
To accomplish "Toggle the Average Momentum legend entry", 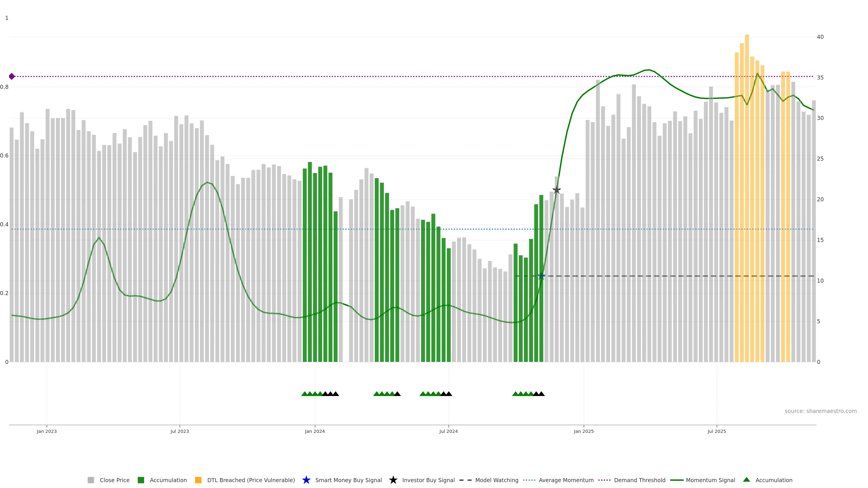I will click(x=566, y=480).
